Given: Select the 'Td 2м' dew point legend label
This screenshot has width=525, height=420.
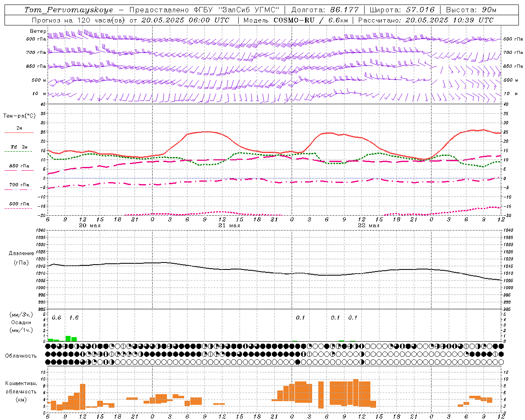Looking at the screenshot, I should coord(19,147).
